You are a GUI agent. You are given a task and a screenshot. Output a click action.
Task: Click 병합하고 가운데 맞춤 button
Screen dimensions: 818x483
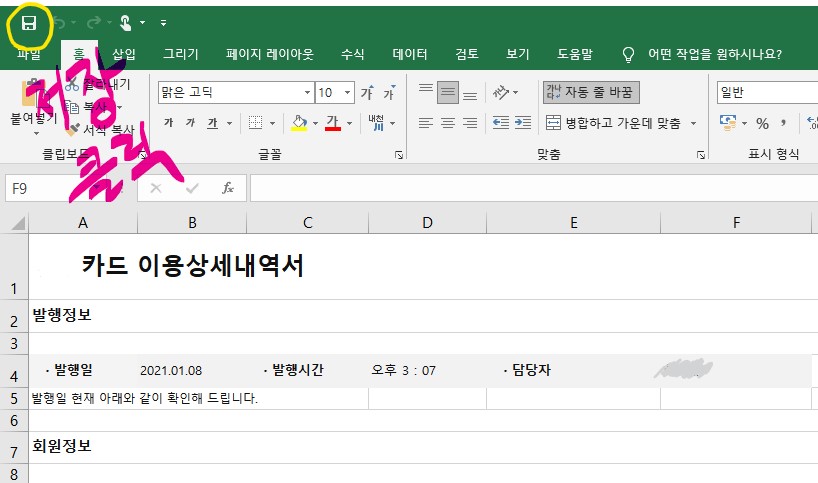click(614, 123)
